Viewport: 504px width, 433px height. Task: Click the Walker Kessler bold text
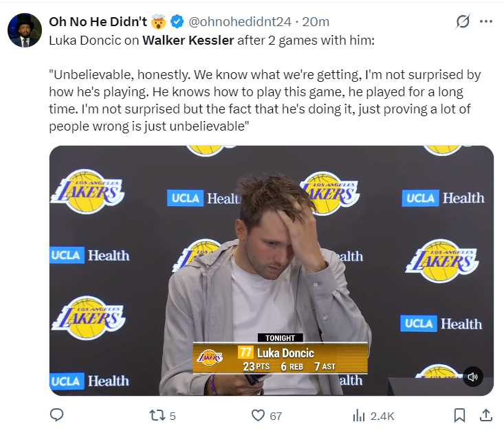(188, 41)
